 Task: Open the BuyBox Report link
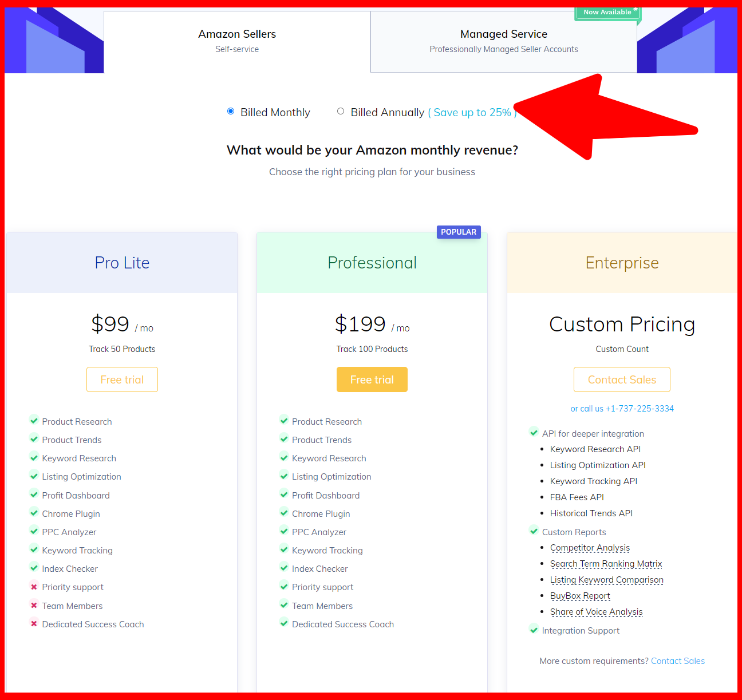580,596
